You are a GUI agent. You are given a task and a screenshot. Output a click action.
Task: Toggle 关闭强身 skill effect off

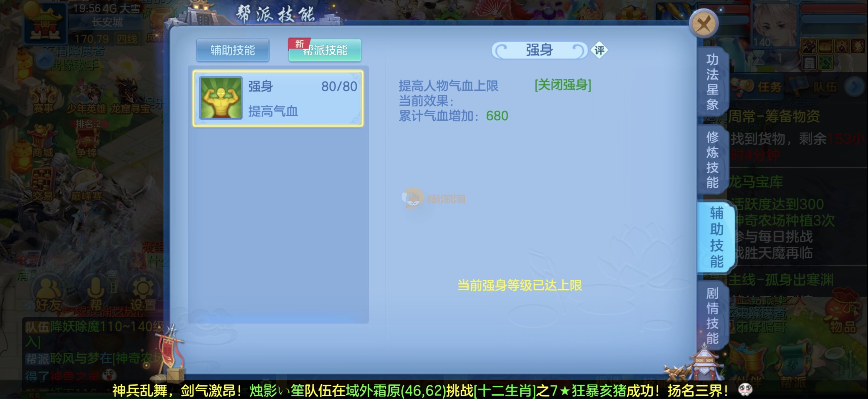click(x=563, y=85)
